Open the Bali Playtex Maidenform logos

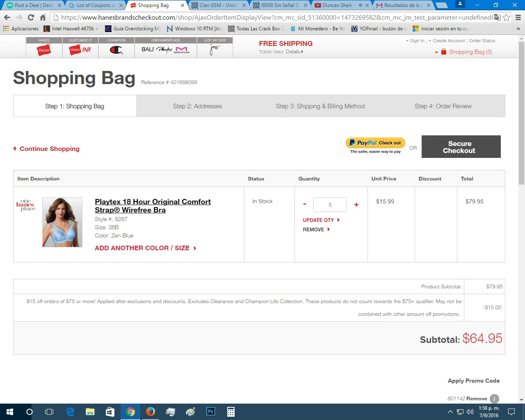166,50
